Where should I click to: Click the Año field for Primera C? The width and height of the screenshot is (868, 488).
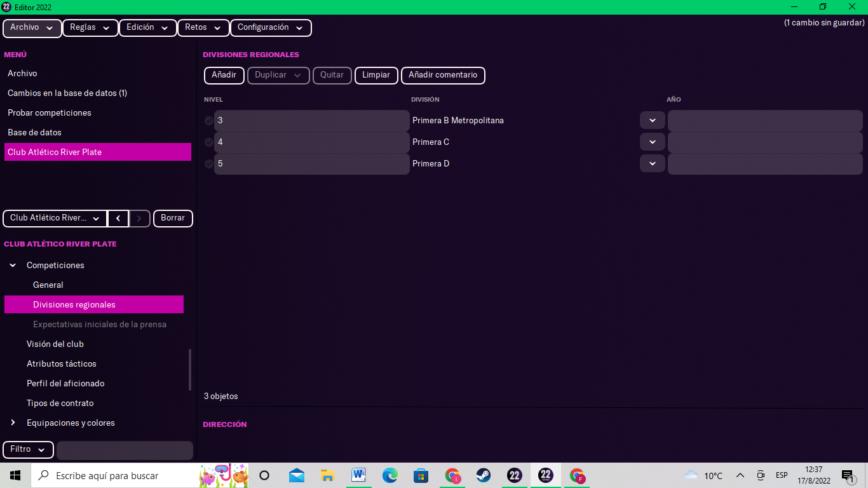click(x=765, y=142)
